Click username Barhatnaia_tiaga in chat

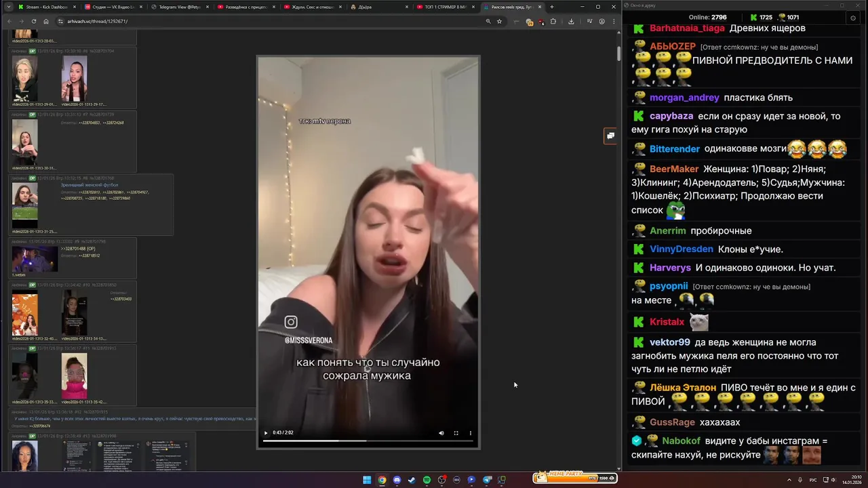pyautogui.click(x=687, y=28)
